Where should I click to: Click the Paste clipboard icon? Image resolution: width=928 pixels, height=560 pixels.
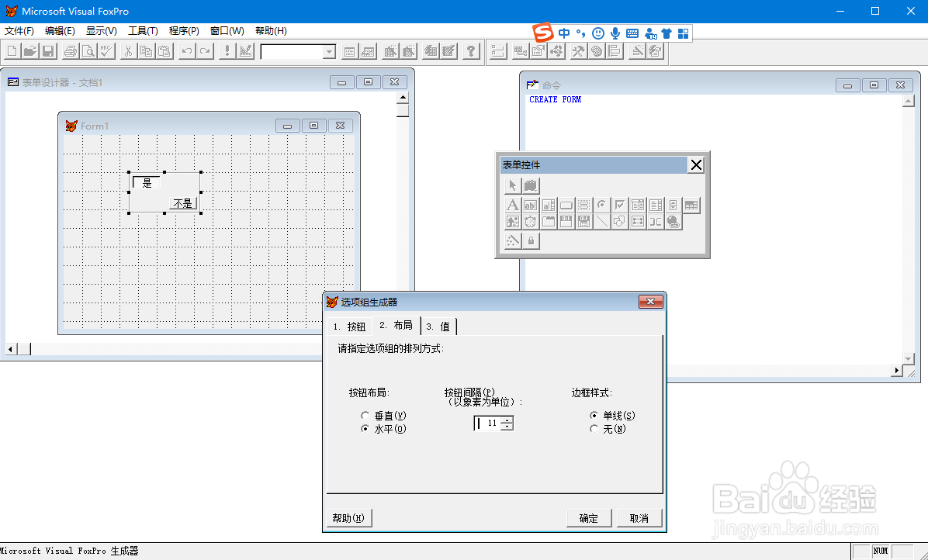[164, 51]
